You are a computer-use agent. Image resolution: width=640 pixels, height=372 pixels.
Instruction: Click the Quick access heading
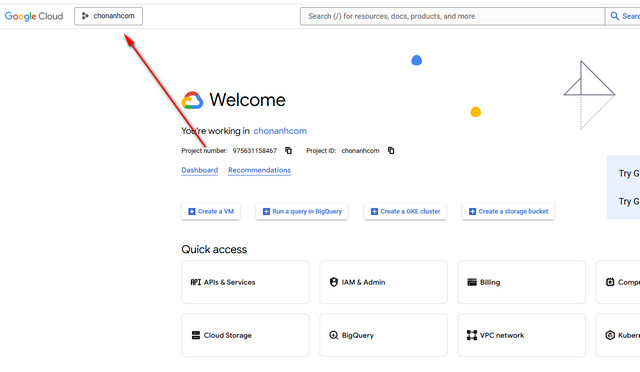(214, 249)
